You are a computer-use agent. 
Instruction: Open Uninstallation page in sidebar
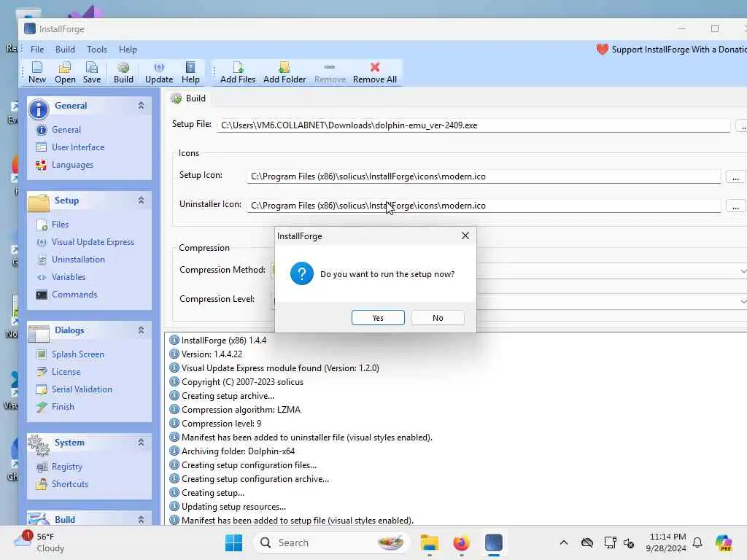pos(78,260)
